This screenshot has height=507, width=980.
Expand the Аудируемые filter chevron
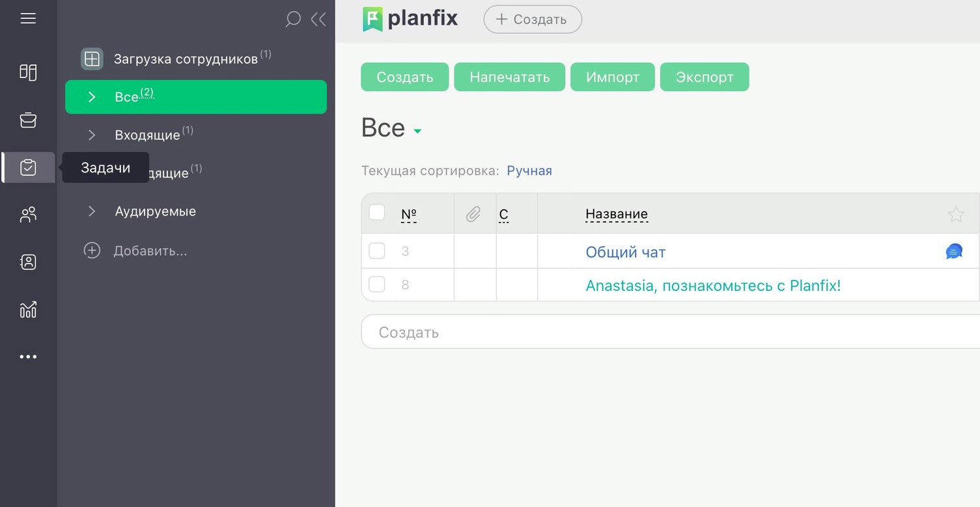tap(92, 211)
